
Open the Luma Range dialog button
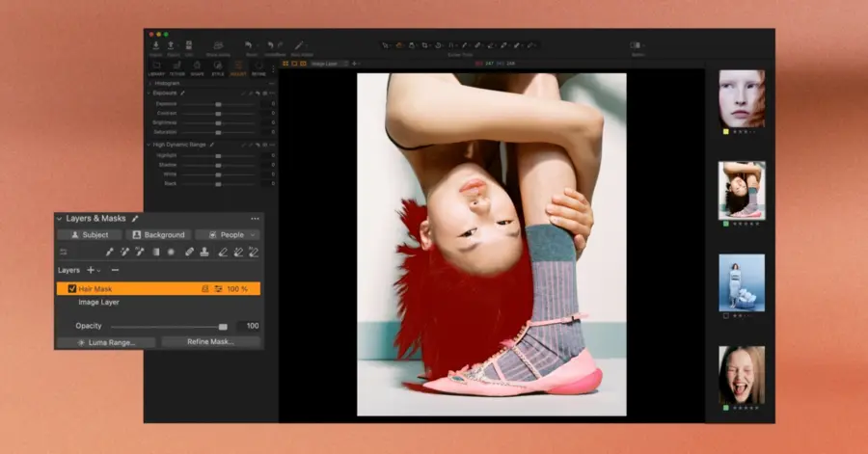click(x=106, y=343)
